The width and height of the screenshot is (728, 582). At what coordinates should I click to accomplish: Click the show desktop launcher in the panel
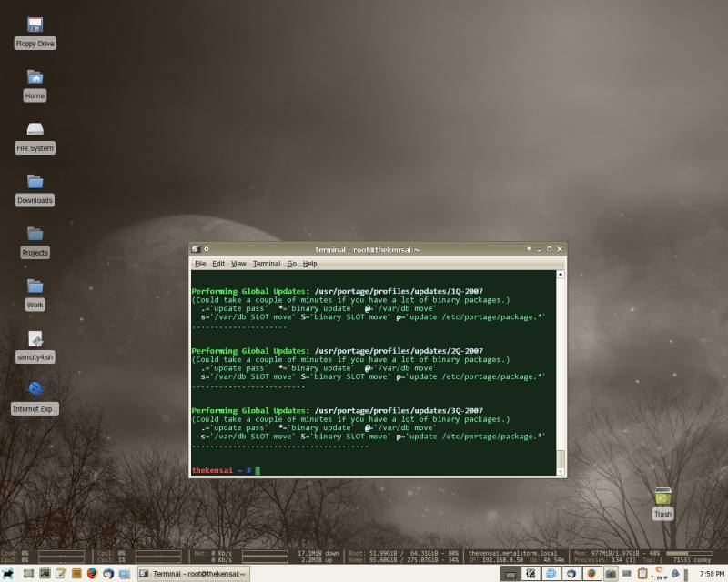pos(29,574)
